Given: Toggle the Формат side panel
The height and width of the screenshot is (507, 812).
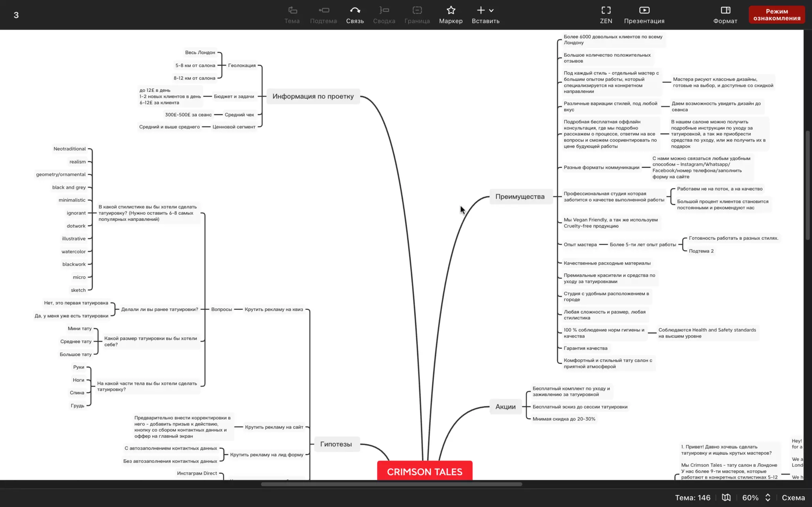Looking at the screenshot, I should click(x=725, y=11).
